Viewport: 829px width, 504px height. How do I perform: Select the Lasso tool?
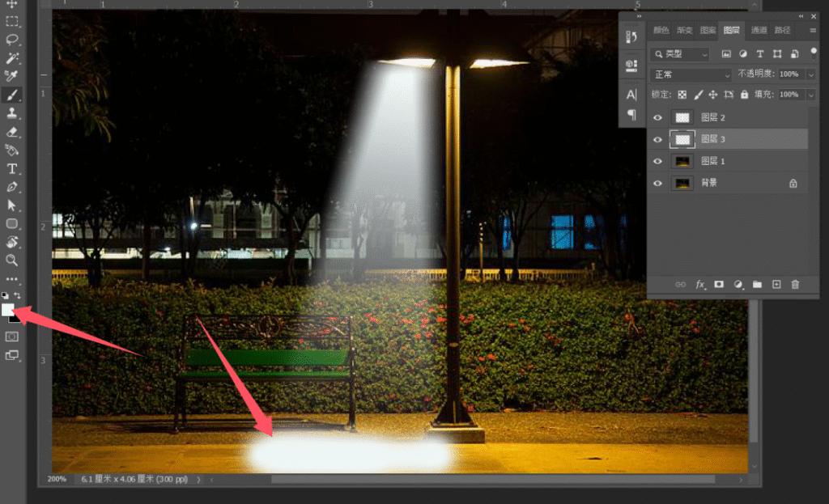(11, 40)
